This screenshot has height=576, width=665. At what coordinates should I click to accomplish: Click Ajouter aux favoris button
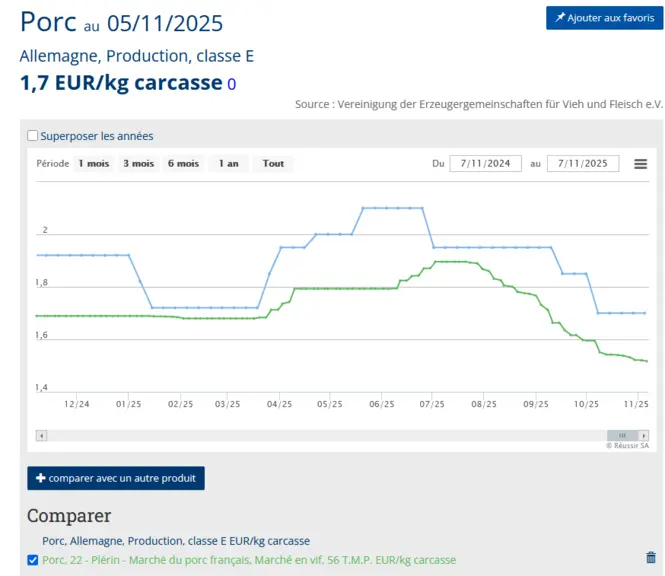tap(604, 18)
